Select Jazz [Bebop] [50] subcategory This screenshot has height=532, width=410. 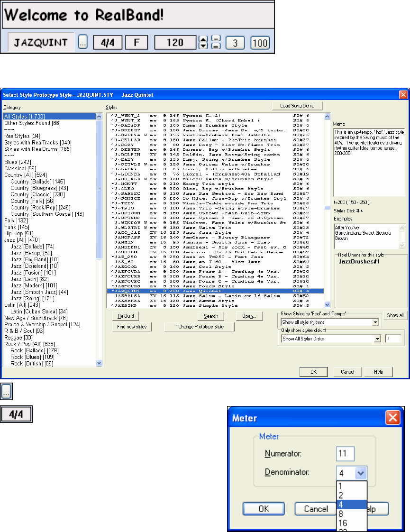tap(31, 253)
